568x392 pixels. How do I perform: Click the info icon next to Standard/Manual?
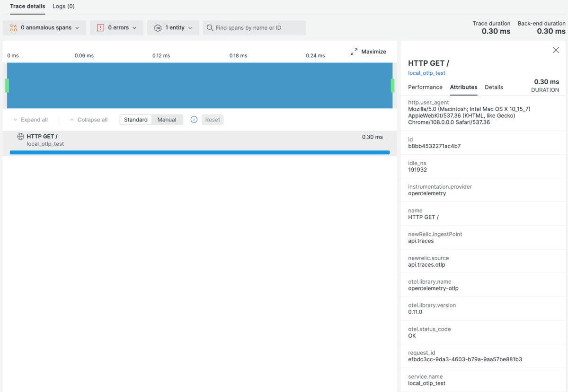[194, 120]
